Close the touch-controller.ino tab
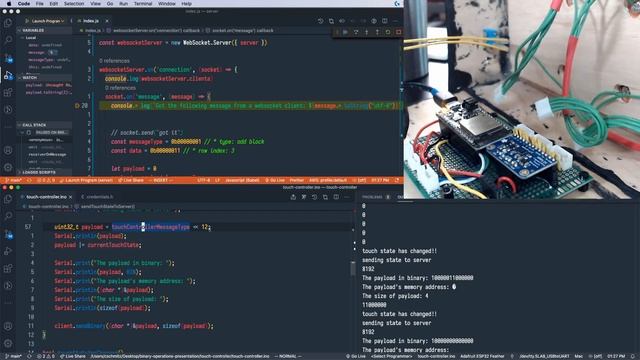This screenshot has height=360, width=640. (71, 197)
